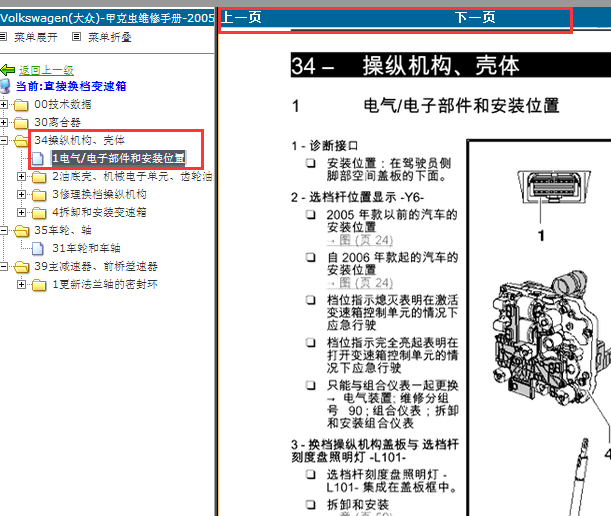The image size is (611, 516).
Task: Collapse the 39主减速器、前桥差速器 node
Action: [x=4, y=267]
